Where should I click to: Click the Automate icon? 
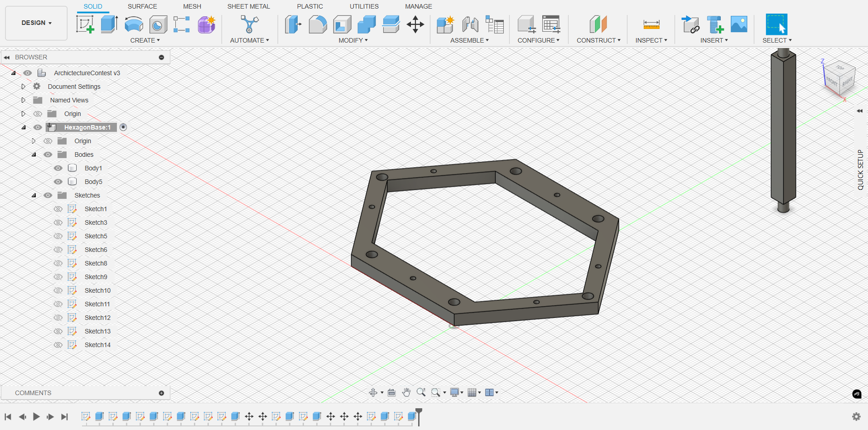click(x=250, y=24)
